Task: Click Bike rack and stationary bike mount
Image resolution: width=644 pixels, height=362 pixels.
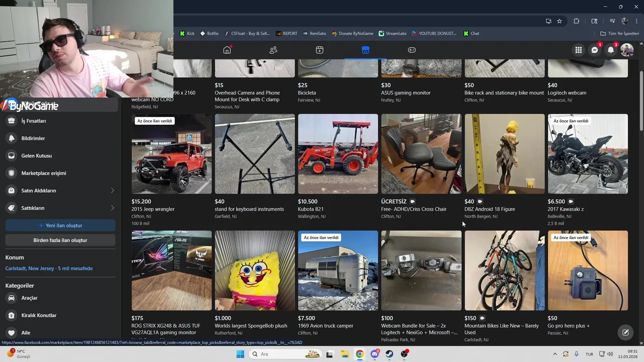Action: point(504,93)
